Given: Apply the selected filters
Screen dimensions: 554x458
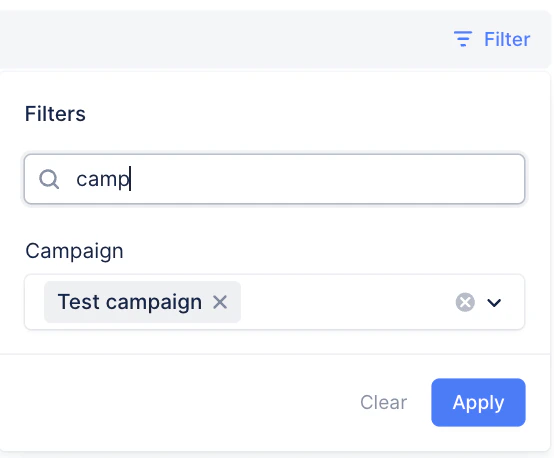Looking at the screenshot, I should (478, 402).
